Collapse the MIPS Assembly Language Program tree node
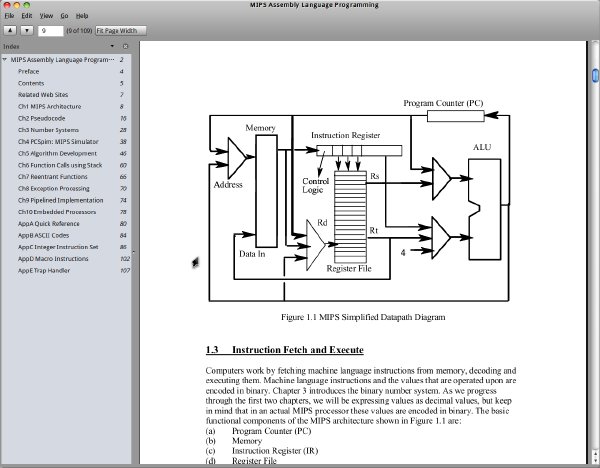The width and height of the screenshot is (600, 468). click(x=5, y=60)
